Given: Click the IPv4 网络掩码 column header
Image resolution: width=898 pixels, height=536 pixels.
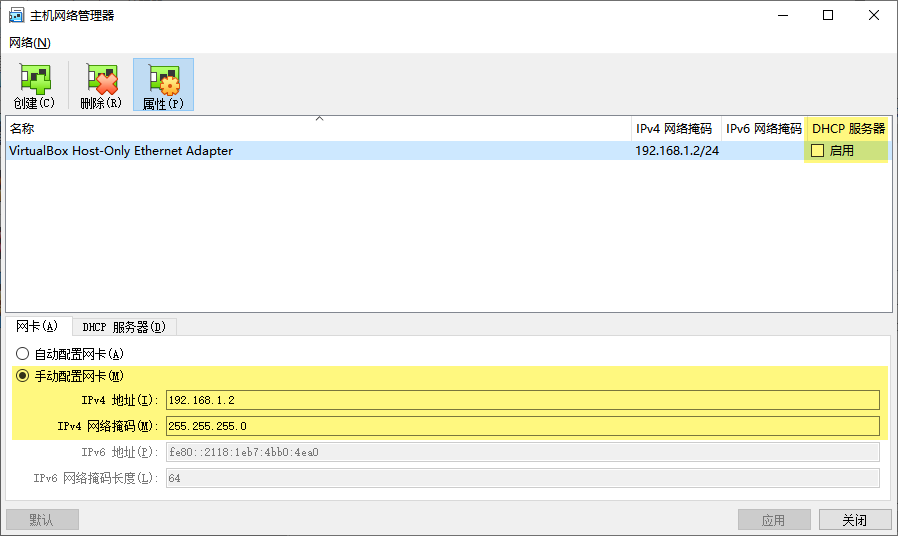Looking at the screenshot, I should click(x=675, y=129).
